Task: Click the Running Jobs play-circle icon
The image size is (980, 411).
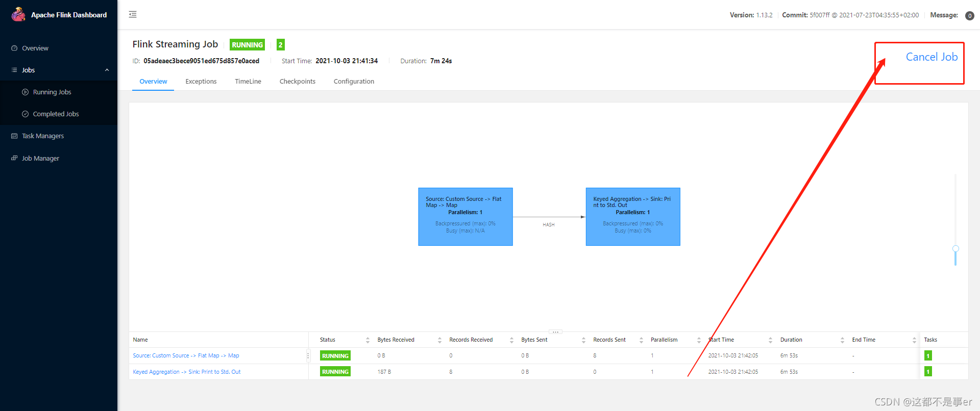Action: point(25,92)
